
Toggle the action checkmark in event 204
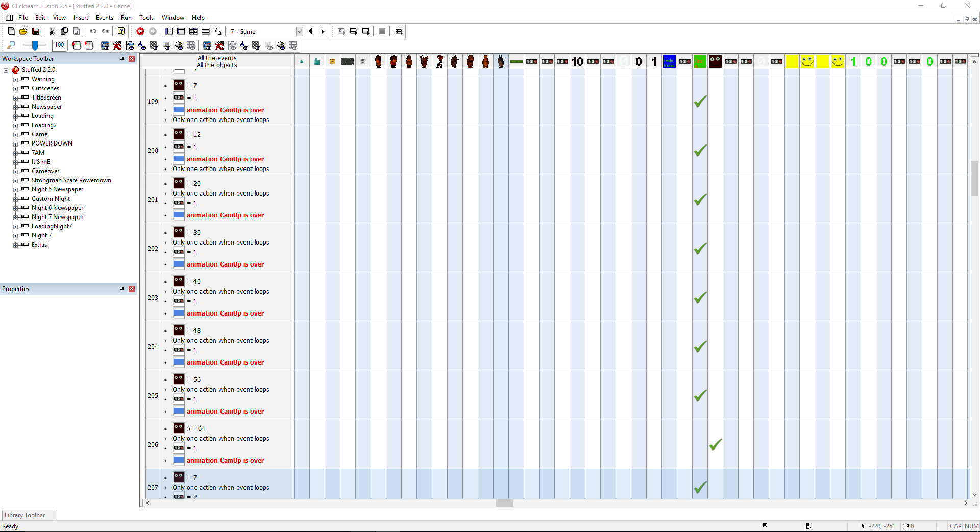pyautogui.click(x=700, y=347)
